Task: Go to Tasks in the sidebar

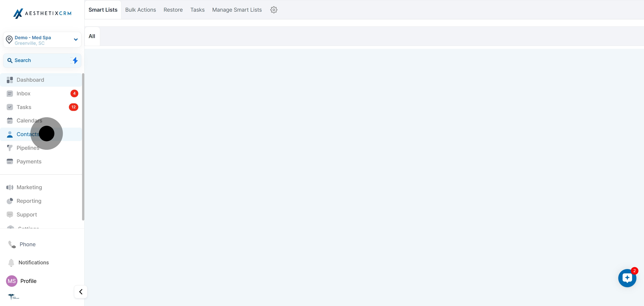Action: coord(24,107)
